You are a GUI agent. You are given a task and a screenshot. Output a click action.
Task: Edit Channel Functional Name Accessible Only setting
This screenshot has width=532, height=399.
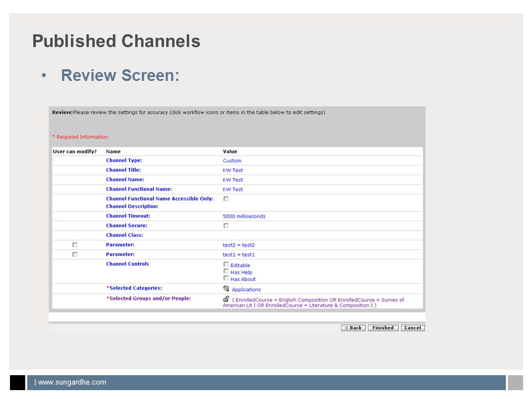(x=160, y=199)
